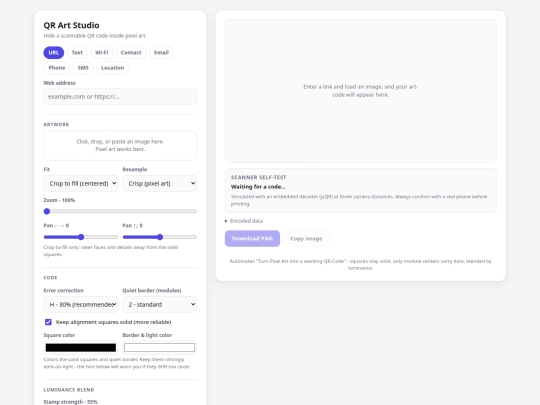Choose the Text content type
The image size is (540, 405).
pos(77,53)
